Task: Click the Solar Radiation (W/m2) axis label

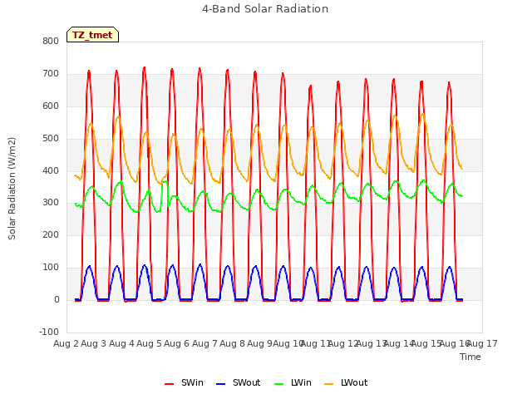Action: tap(12, 189)
